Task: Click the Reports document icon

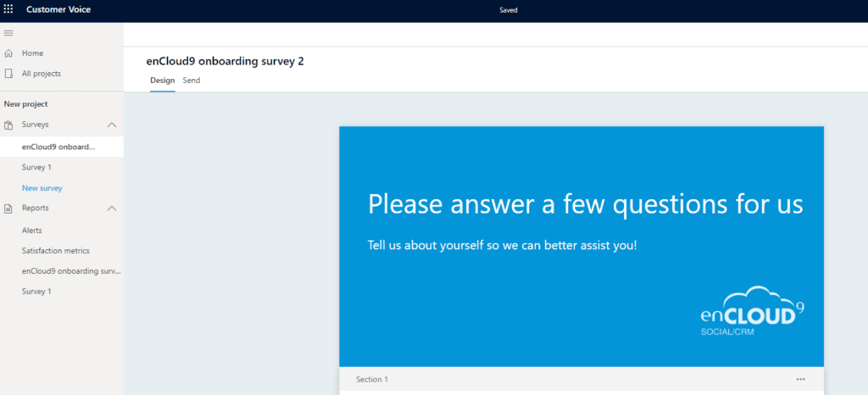Action: pyautogui.click(x=8, y=209)
